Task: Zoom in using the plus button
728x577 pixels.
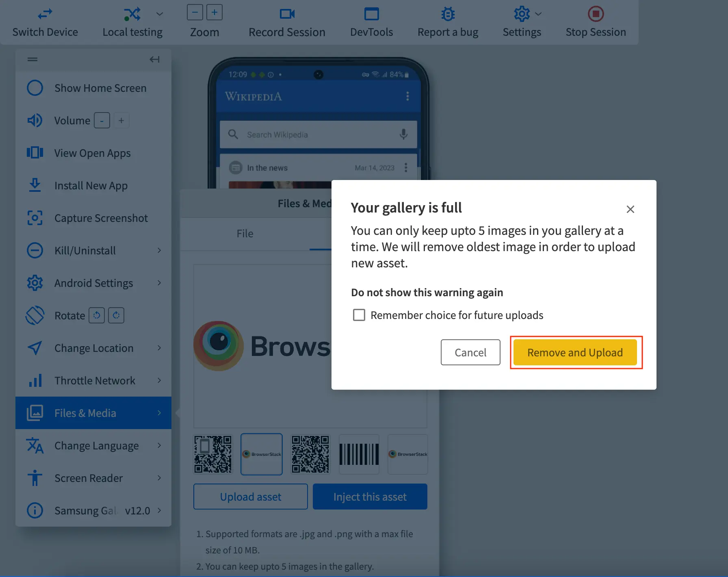Action: [214, 12]
